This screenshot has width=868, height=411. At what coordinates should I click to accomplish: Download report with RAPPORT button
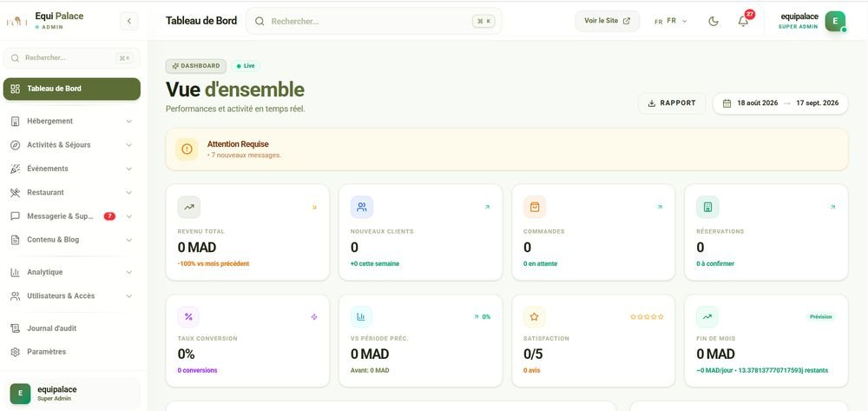[x=672, y=103]
